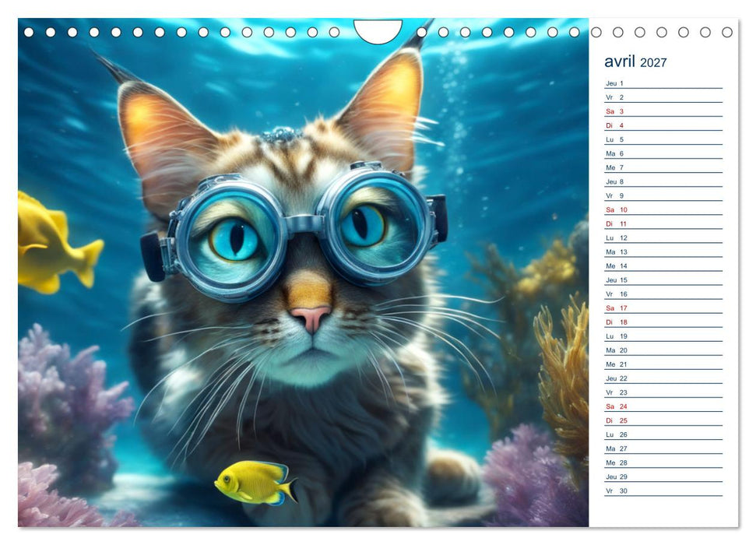Select the 'Vr 23' calendar row
This screenshot has height=545, width=756.
pos(663,392)
